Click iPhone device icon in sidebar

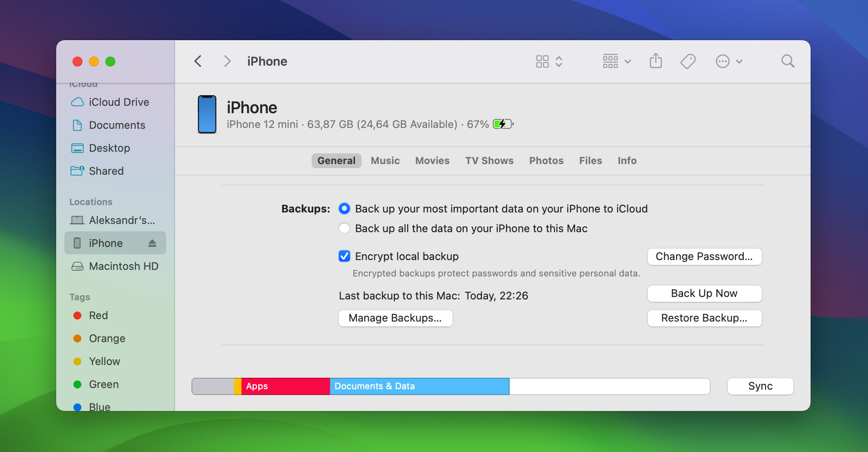pos(77,242)
